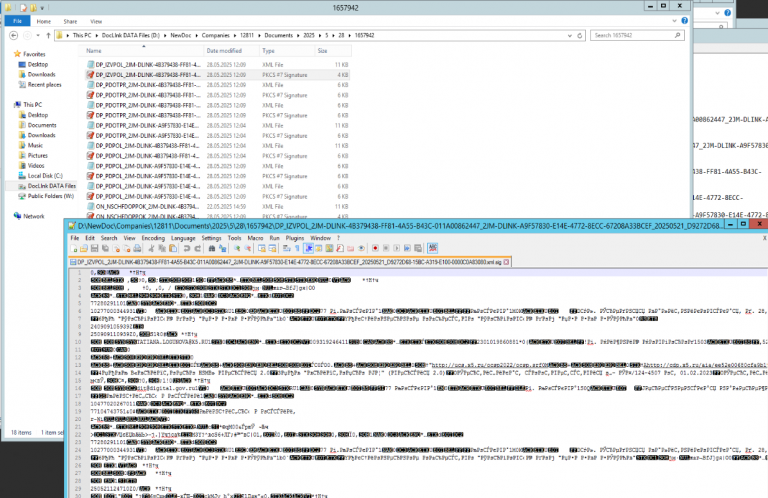The image size is (768, 498).
Task: Open the Language menu in Notepad++
Action: coord(183,238)
